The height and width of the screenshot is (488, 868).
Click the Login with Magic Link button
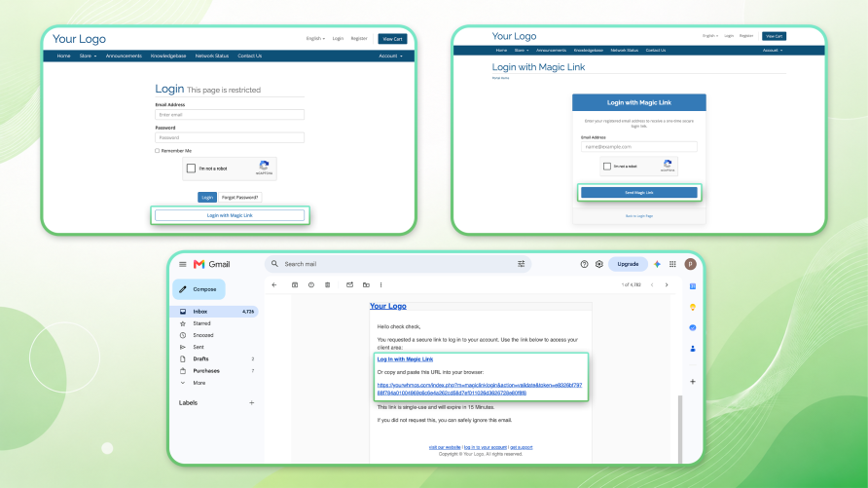click(230, 215)
